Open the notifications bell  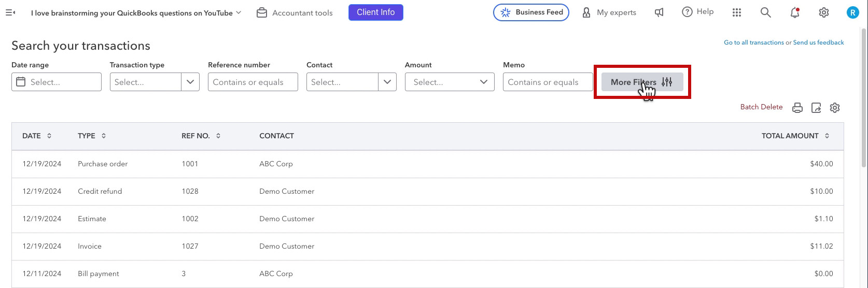(x=795, y=12)
